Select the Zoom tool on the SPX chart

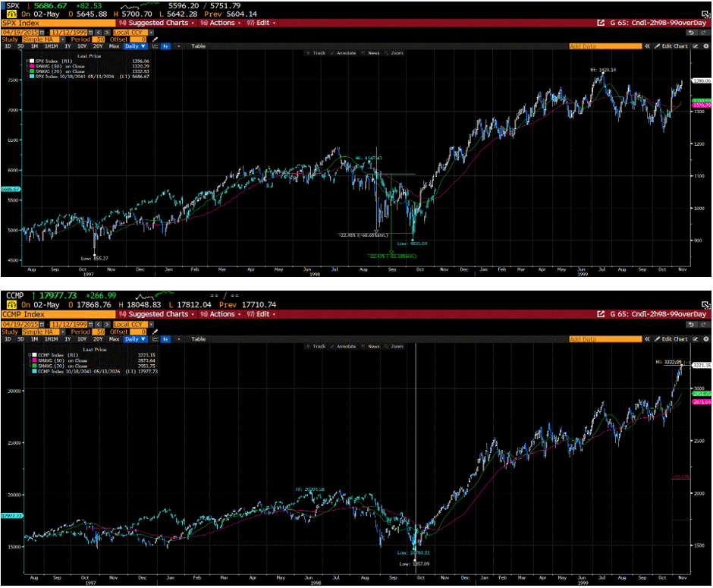[x=397, y=53]
